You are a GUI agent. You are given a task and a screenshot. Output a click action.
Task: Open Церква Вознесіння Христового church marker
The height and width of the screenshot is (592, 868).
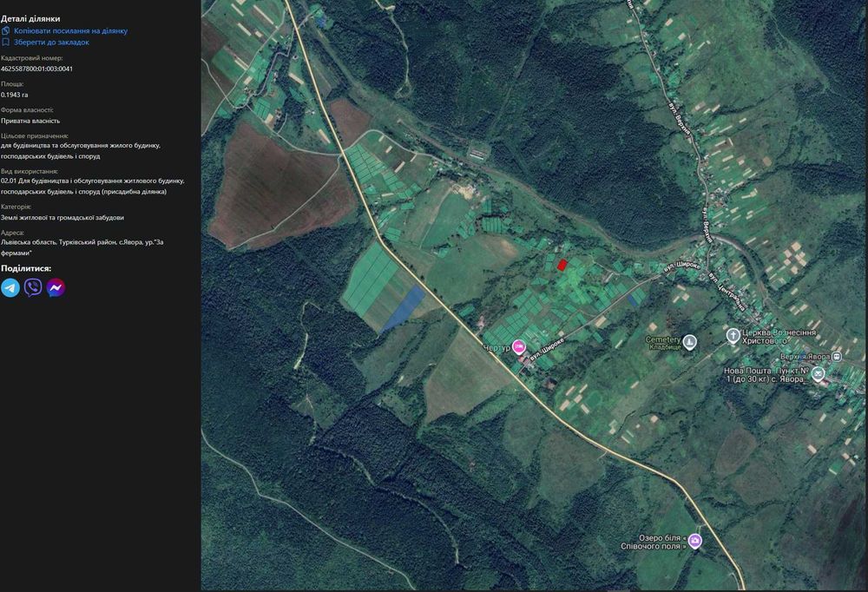733,336
